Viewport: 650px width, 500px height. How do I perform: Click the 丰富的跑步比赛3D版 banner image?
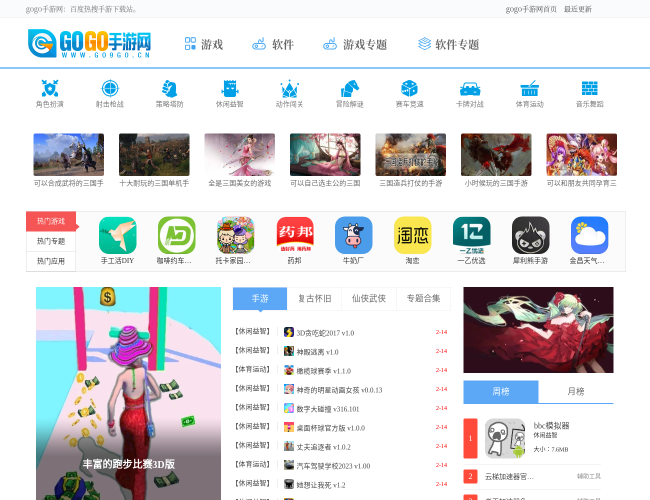point(129,393)
